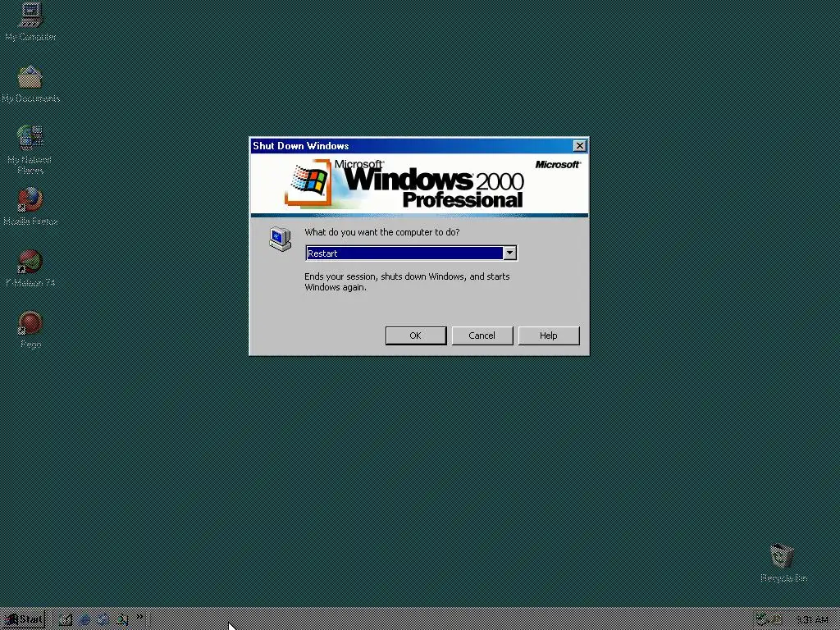The height and width of the screenshot is (630, 840).
Task: Open the Start menu
Action: point(24,620)
